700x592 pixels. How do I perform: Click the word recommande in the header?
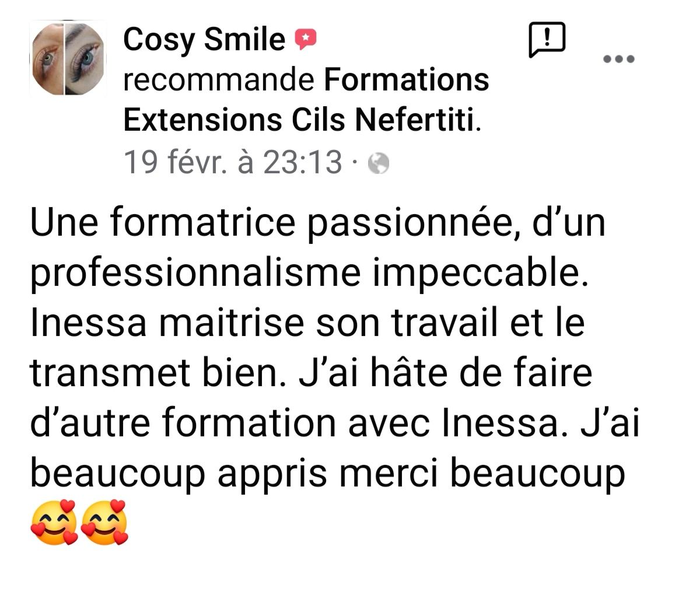click(219, 80)
